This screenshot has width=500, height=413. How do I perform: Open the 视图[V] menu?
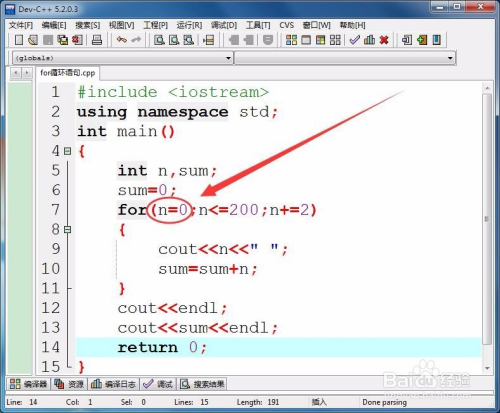pos(121,25)
